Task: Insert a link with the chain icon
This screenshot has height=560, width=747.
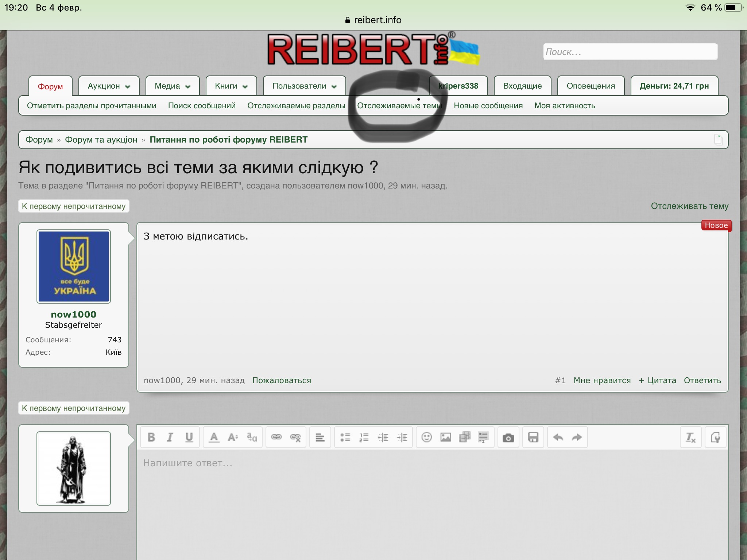Action: tap(276, 437)
